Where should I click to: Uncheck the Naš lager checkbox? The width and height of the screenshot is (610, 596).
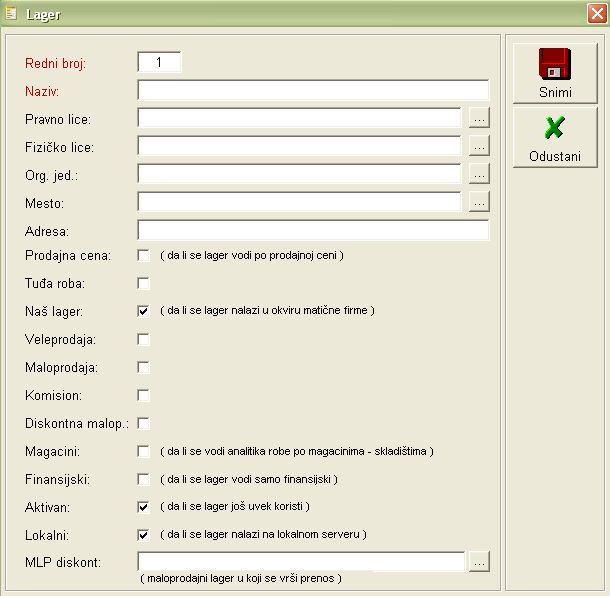tap(143, 311)
